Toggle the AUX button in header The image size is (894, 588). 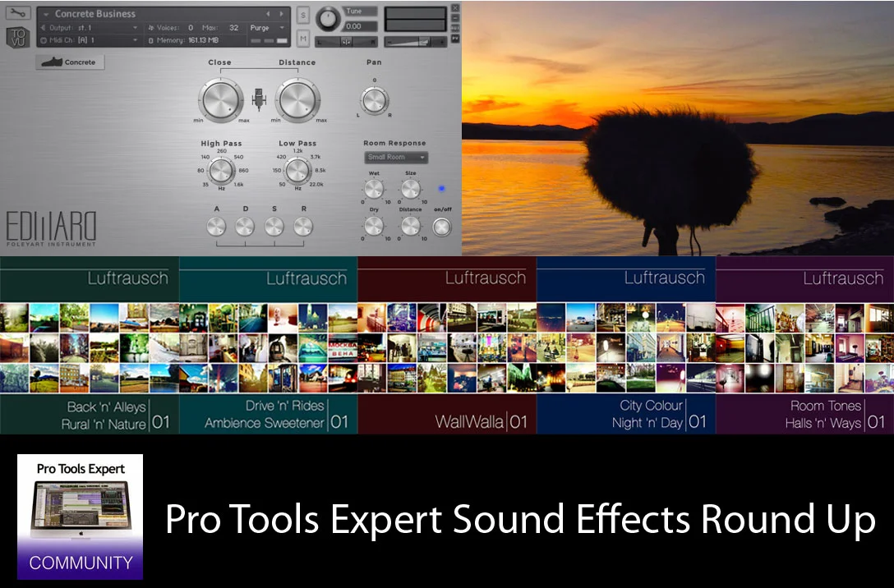(x=455, y=28)
